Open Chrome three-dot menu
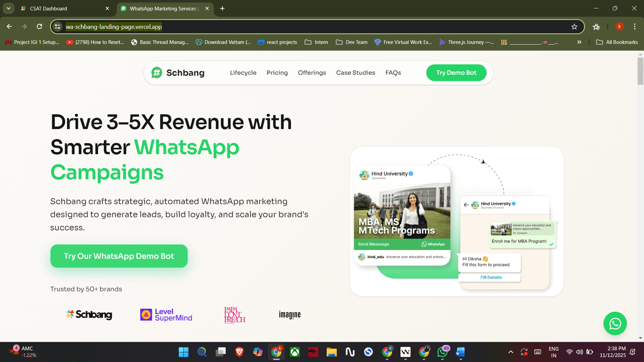 (x=635, y=26)
